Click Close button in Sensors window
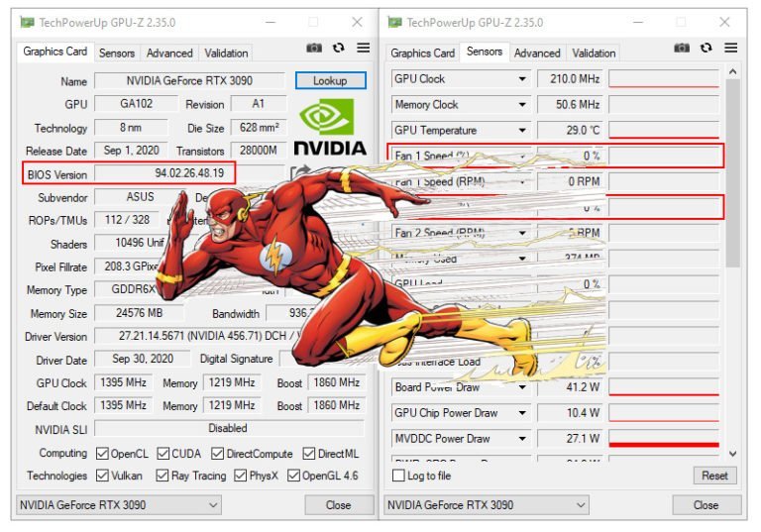 pos(706,505)
